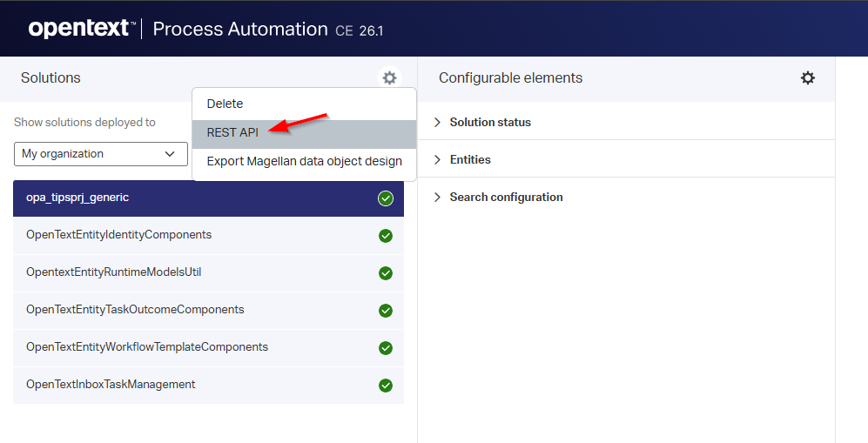The height and width of the screenshot is (443, 868).
Task: Select the OpenTextEntityTaskOutcomeComponents solution
Action: pos(208,310)
